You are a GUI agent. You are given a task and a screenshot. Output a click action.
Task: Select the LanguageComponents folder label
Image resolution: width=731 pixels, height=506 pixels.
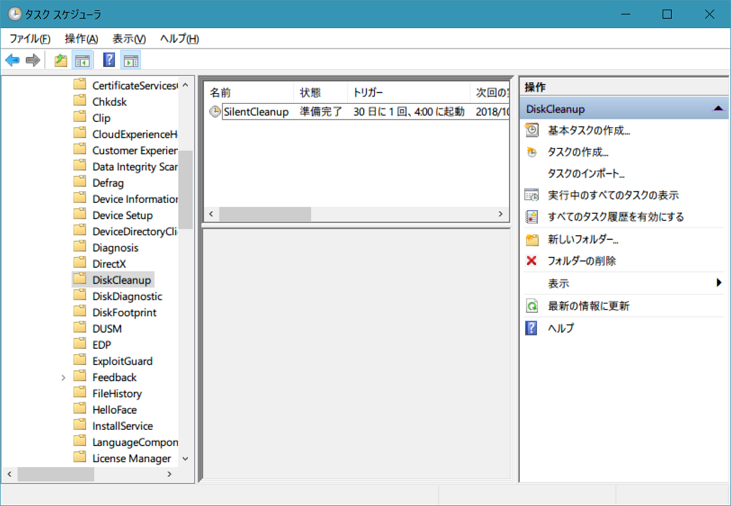click(x=135, y=442)
